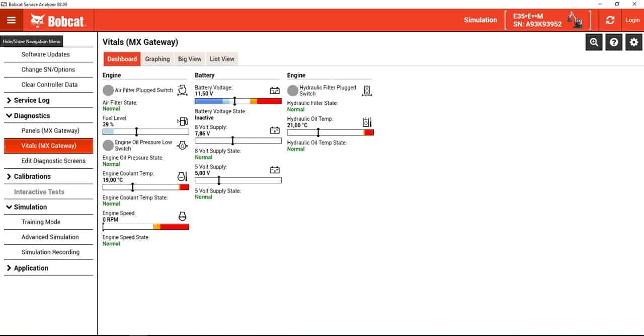The image size is (644, 336).
Task: Click the Vitals (MX Gateway) page title
Action: coord(140,42)
